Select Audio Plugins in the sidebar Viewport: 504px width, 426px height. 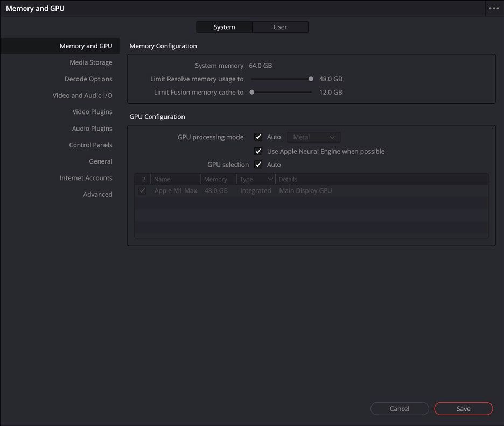(92, 128)
